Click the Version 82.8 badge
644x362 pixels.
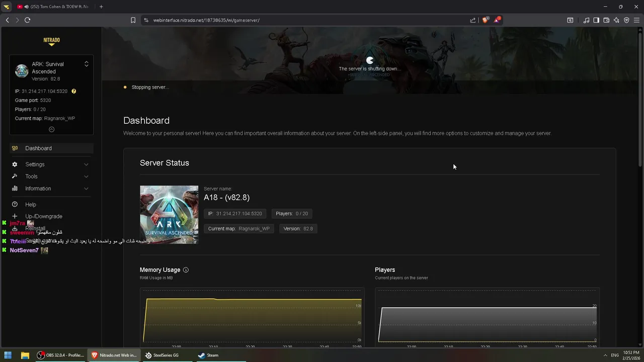(x=298, y=229)
